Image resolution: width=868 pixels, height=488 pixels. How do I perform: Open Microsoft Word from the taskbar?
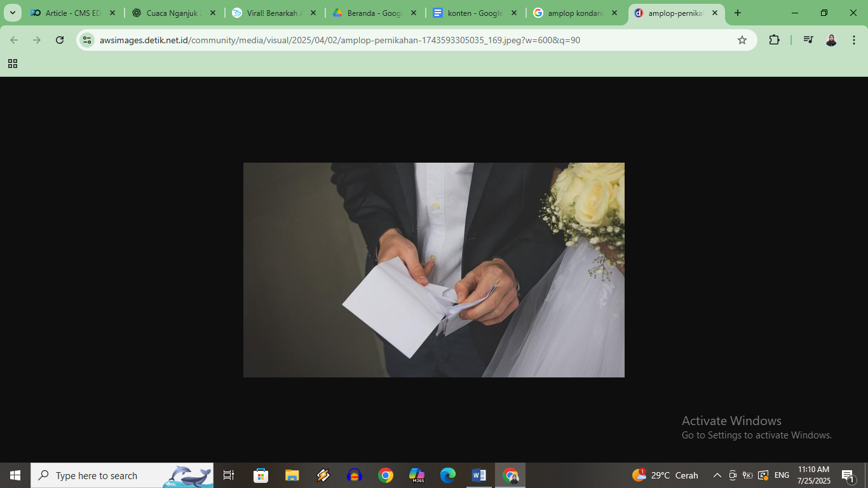479,475
